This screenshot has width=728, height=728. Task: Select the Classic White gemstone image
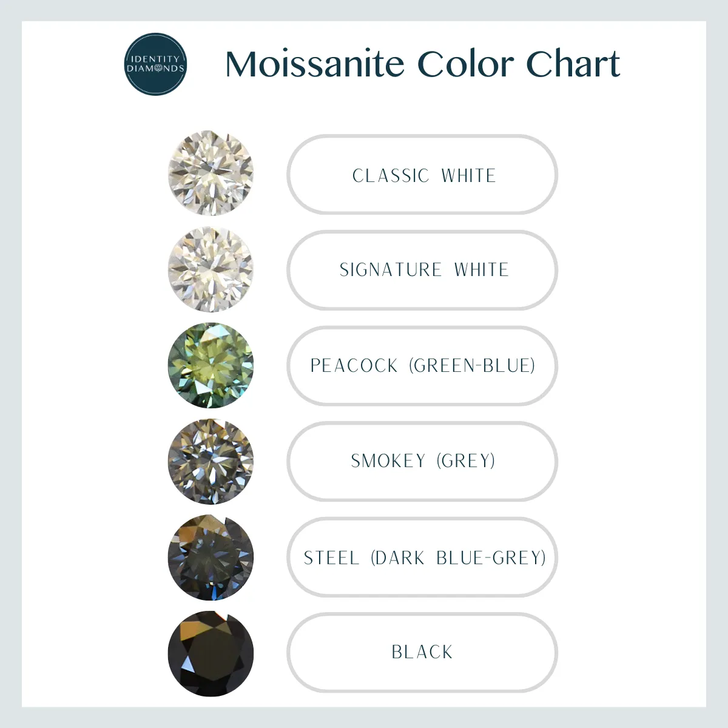211,173
